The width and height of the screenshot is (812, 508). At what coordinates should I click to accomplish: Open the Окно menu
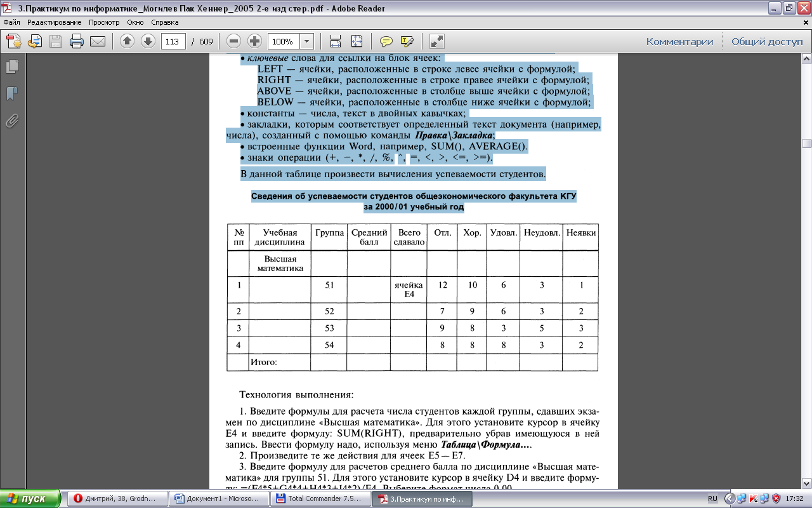134,22
